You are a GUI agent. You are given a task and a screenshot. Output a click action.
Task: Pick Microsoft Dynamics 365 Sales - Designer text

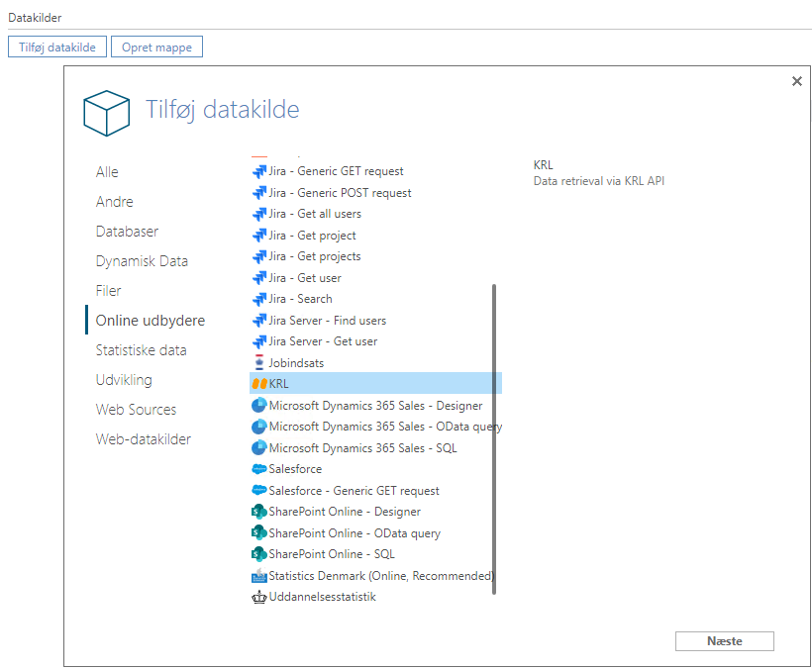376,406
